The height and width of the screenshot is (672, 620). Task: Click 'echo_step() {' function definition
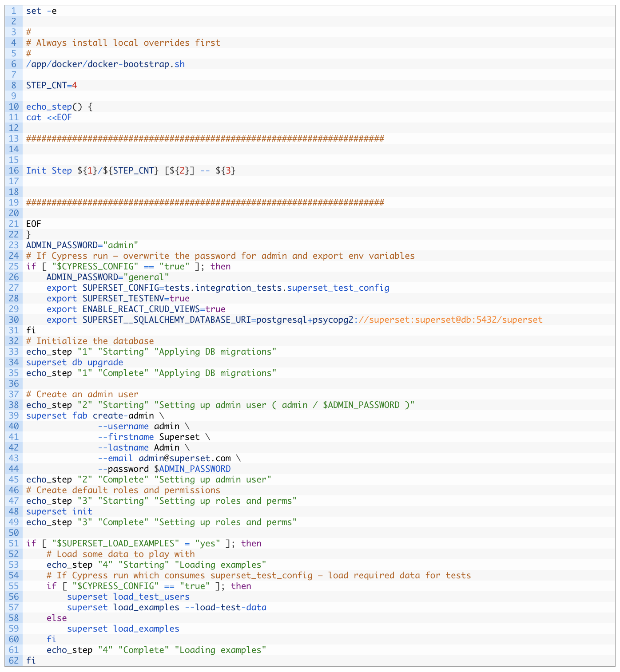coord(60,107)
